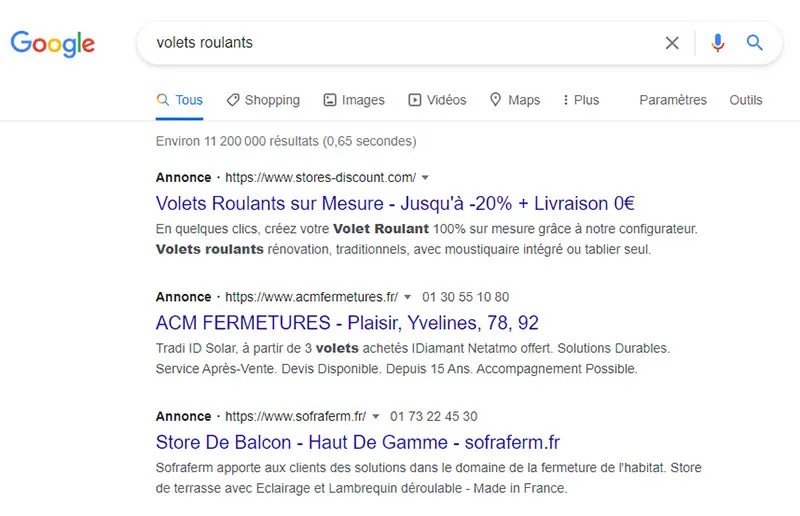Open Outils options
Viewport: 800px width, 516px height.
click(745, 100)
